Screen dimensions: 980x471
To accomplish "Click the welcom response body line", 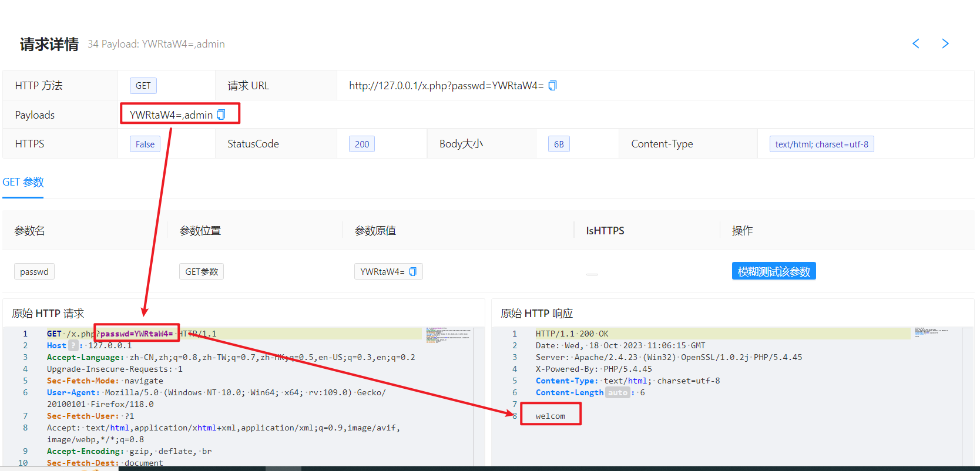I will click(551, 416).
